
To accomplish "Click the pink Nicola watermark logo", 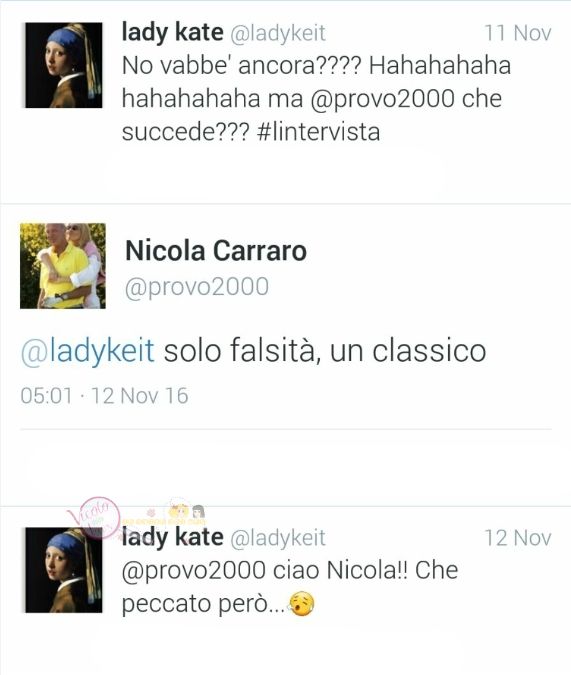I will click(x=96, y=518).
